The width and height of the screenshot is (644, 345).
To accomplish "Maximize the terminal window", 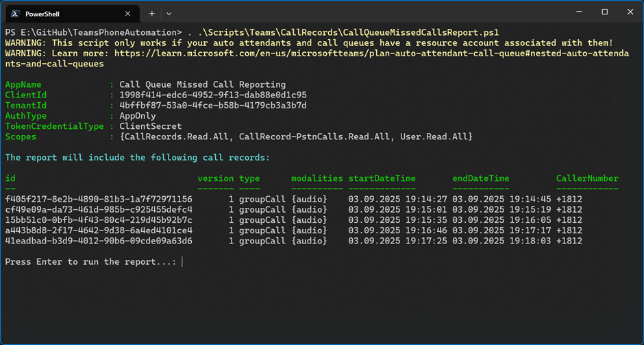I will 604,12.
